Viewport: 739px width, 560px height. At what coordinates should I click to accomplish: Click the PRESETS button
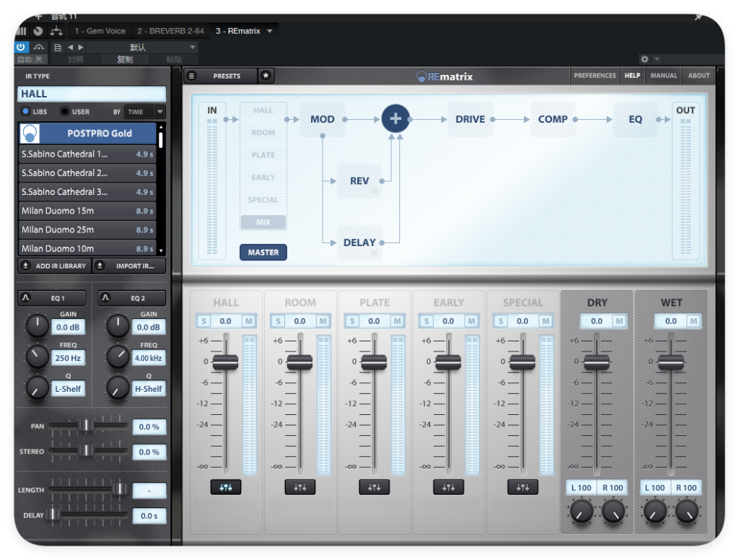tap(227, 76)
